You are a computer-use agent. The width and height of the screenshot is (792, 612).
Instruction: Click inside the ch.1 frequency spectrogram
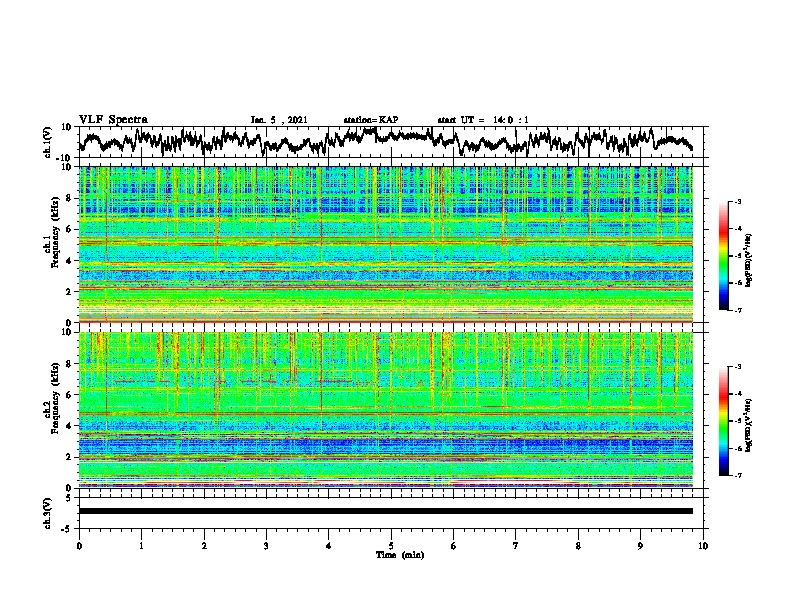point(386,244)
